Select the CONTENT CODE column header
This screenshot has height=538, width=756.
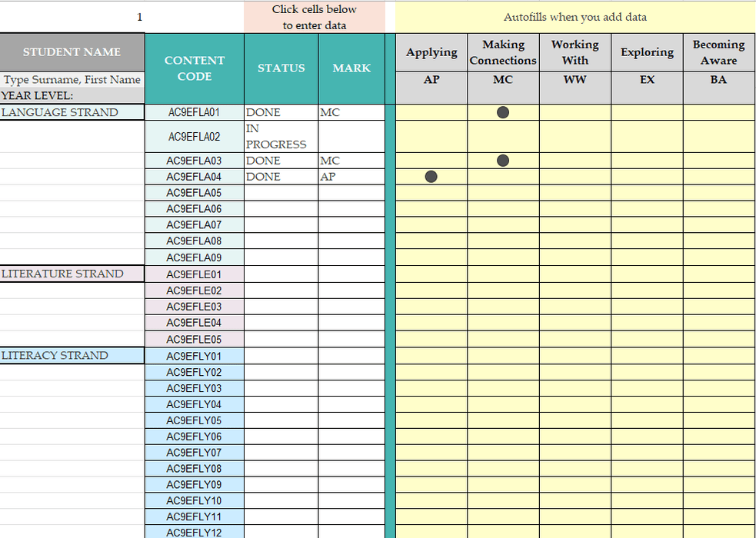point(195,68)
